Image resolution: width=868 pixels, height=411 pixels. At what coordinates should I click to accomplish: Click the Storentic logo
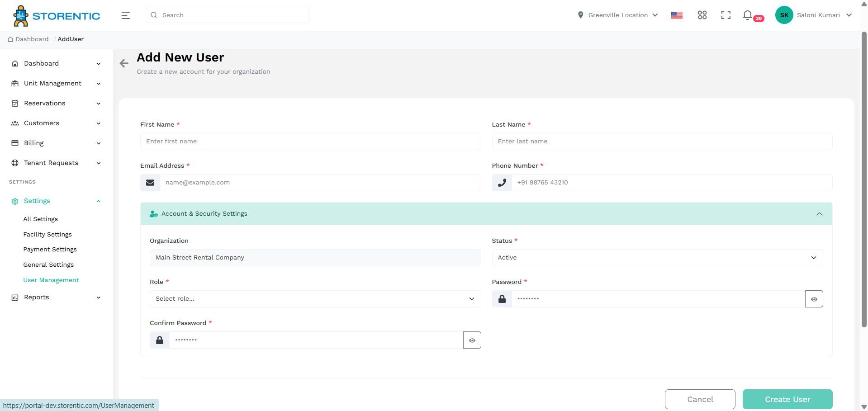(x=56, y=15)
